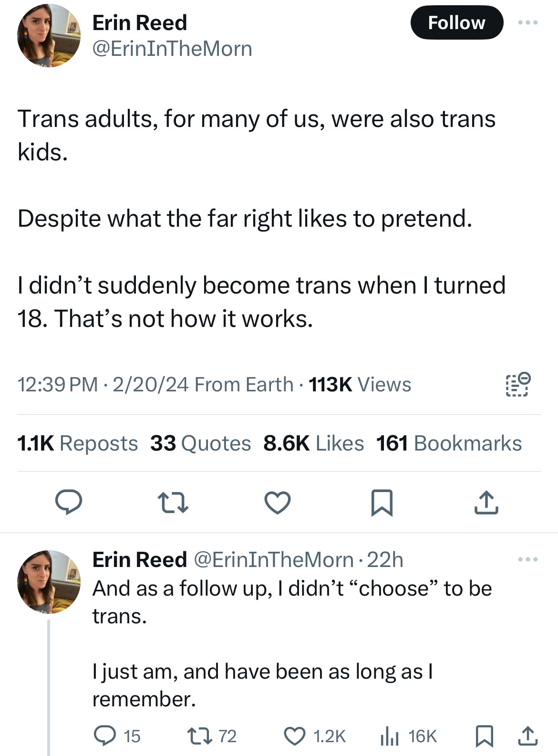Image resolution: width=558 pixels, height=756 pixels.
Task: Like the follow-up tweet with 1.2K likes
Action: click(315, 735)
